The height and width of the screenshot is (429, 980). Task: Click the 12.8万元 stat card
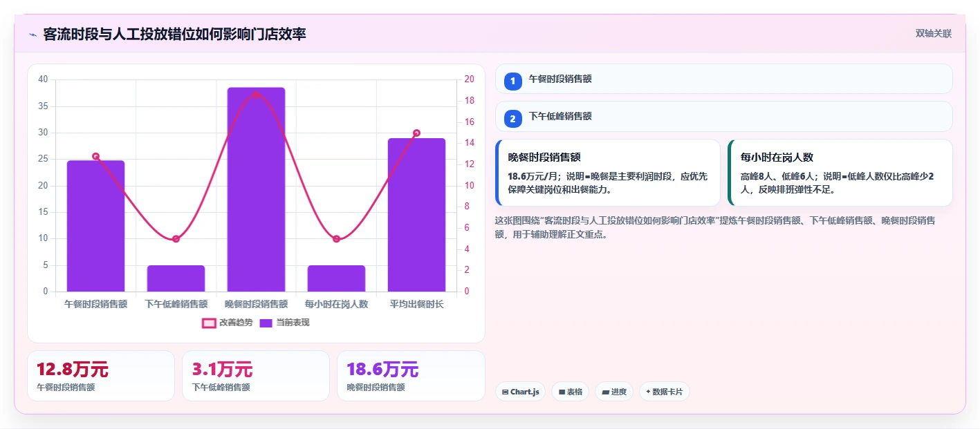click(x=101, y=376)
